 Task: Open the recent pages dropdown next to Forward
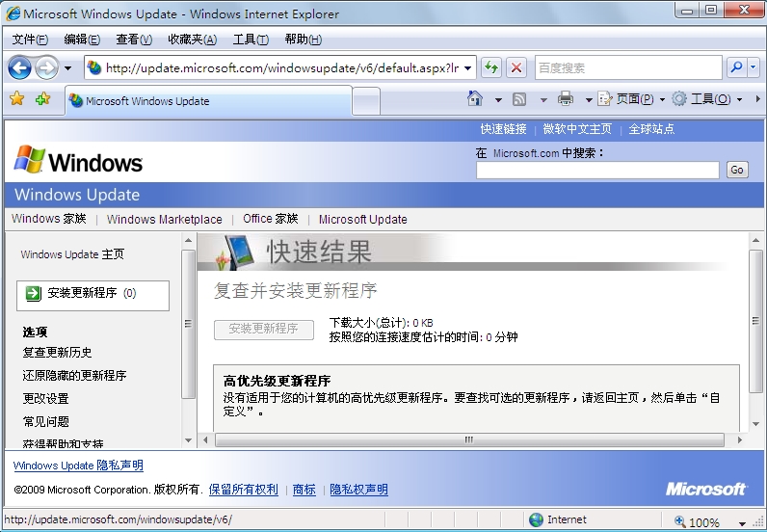click(68, 68)
